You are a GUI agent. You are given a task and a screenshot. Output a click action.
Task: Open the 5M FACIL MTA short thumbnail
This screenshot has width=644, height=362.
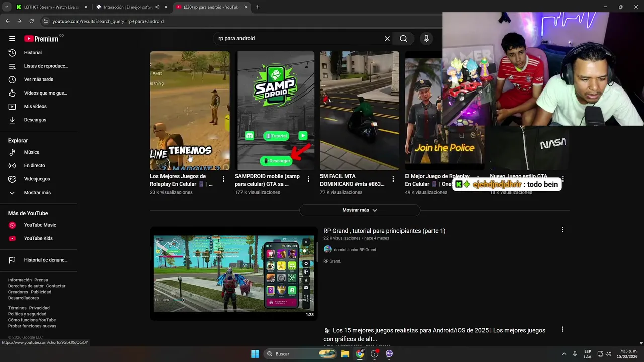360,111
